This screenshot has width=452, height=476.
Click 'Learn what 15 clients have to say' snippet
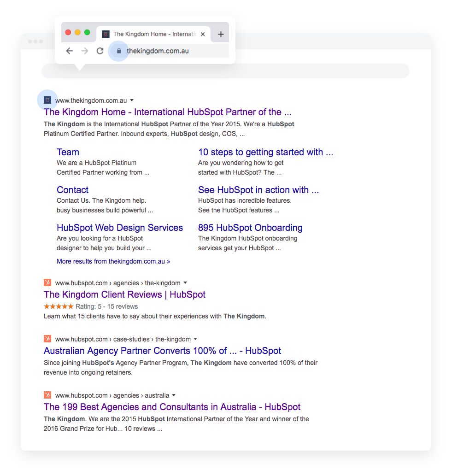tap(155, 316)
